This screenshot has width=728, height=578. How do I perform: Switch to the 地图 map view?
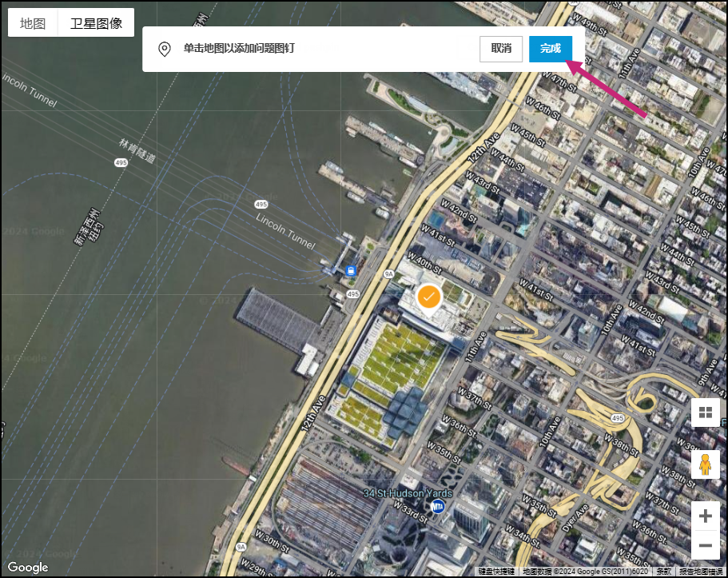point(33,22)
